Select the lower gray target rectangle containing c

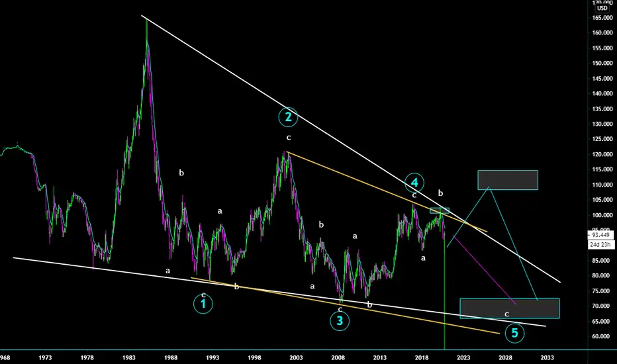(510, 308)
